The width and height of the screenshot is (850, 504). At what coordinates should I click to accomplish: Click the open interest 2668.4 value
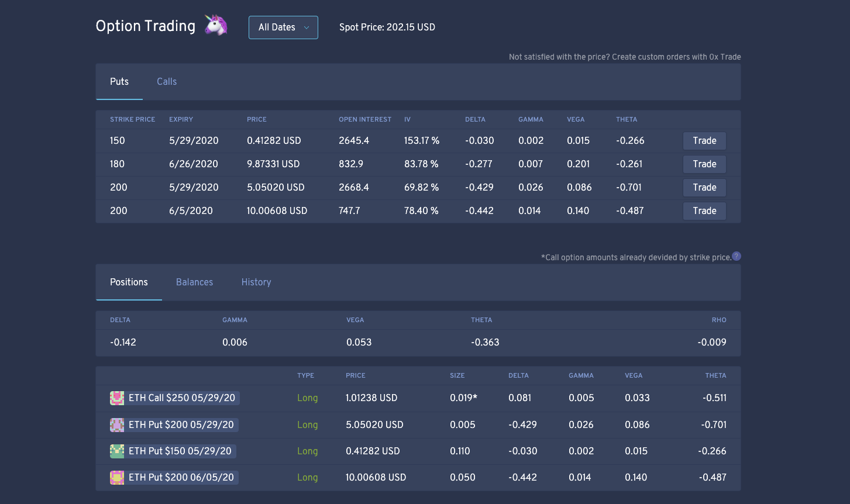click(x=354, y=188)
